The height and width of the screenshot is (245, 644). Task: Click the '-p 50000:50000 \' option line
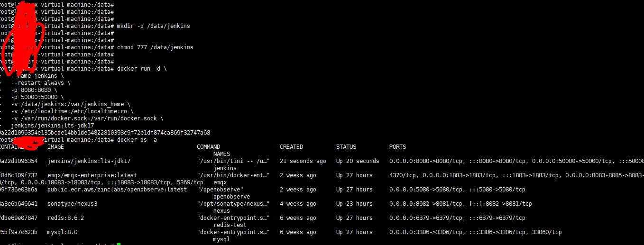point(37,97)
